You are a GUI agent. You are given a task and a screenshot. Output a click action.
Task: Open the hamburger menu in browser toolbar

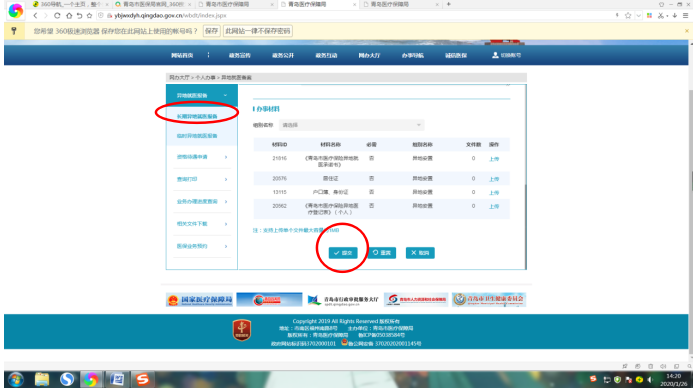(685, 15)
